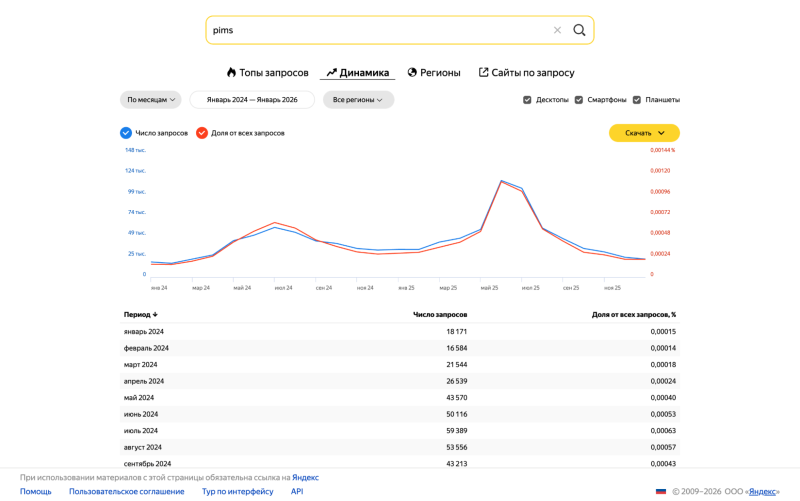Click the Яндекс link in the attribution notice
The height and width of the screenshot is (501, 800).
coord(305,478)
